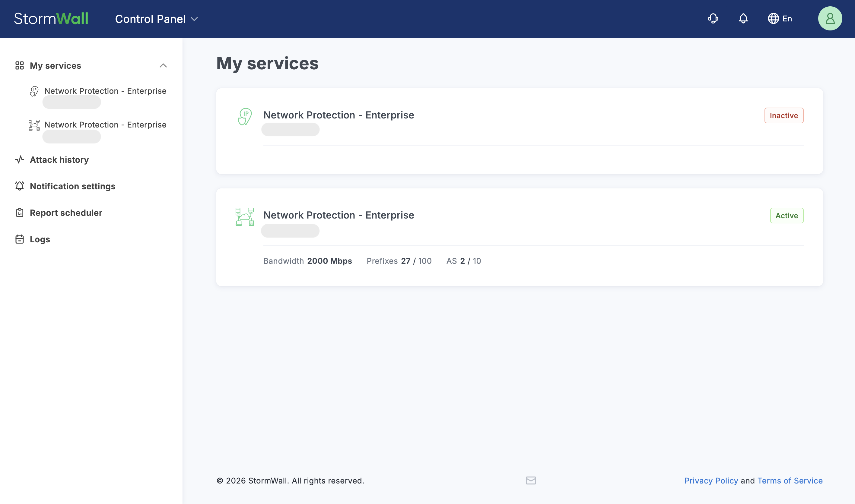Screen dimensions: 855x504
Task: Click the En language selector
Action: (787, 19)
